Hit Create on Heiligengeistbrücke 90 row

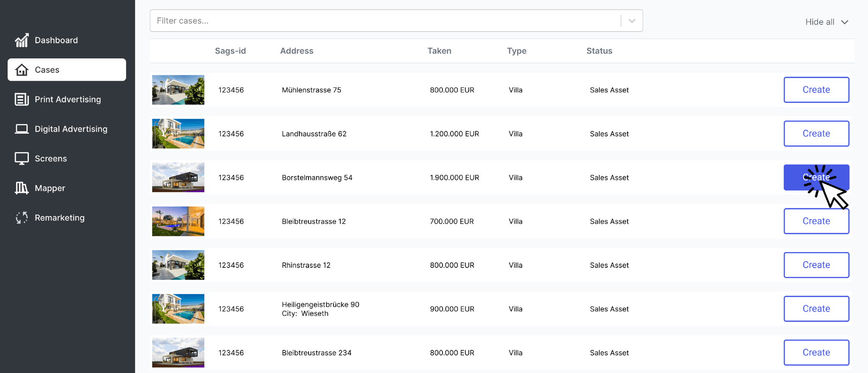coord(816,309)
